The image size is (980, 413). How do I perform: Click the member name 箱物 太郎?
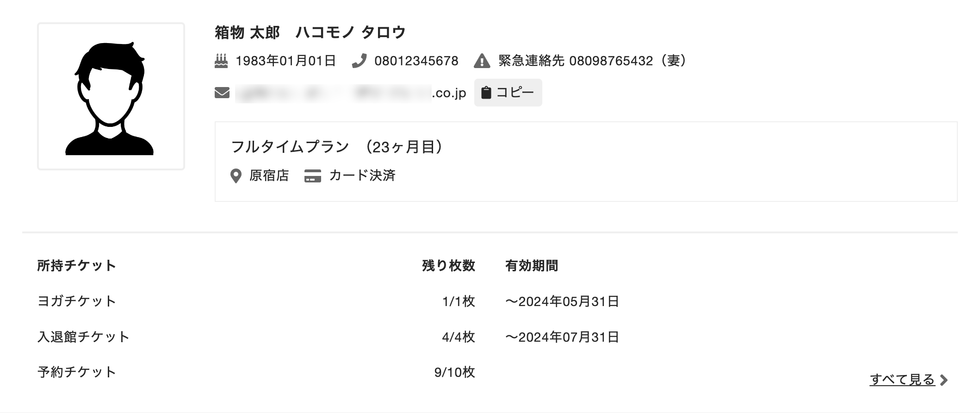click(x=248, y=32)
